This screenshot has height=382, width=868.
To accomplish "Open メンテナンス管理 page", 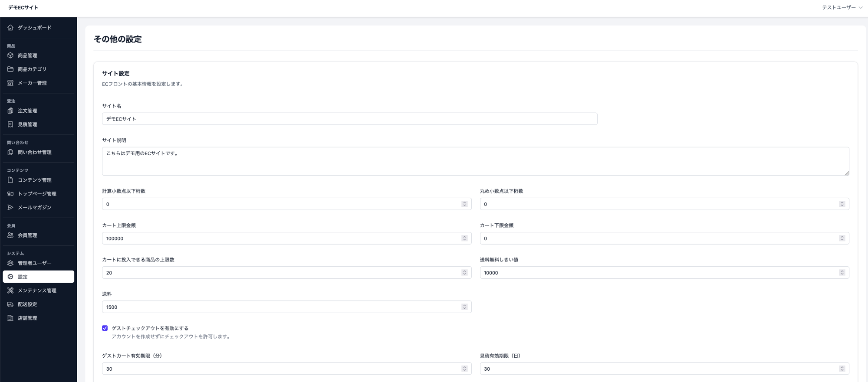I will (39, 291).
